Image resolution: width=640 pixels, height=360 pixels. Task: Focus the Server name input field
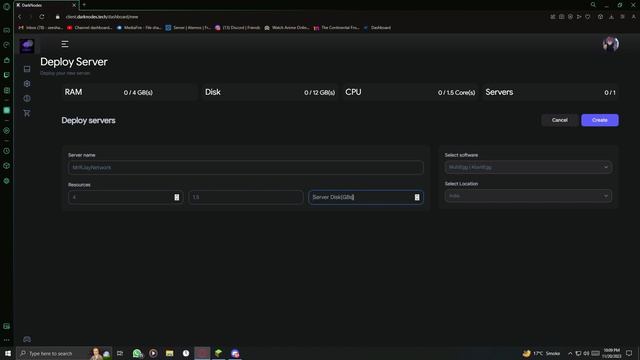pos(246,167)
